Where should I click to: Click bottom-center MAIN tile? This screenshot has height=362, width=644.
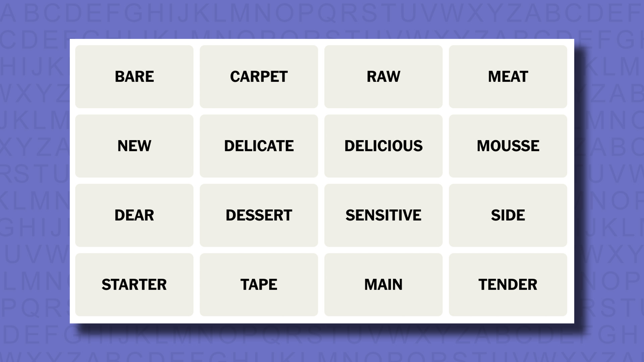(x=383, y=284)
